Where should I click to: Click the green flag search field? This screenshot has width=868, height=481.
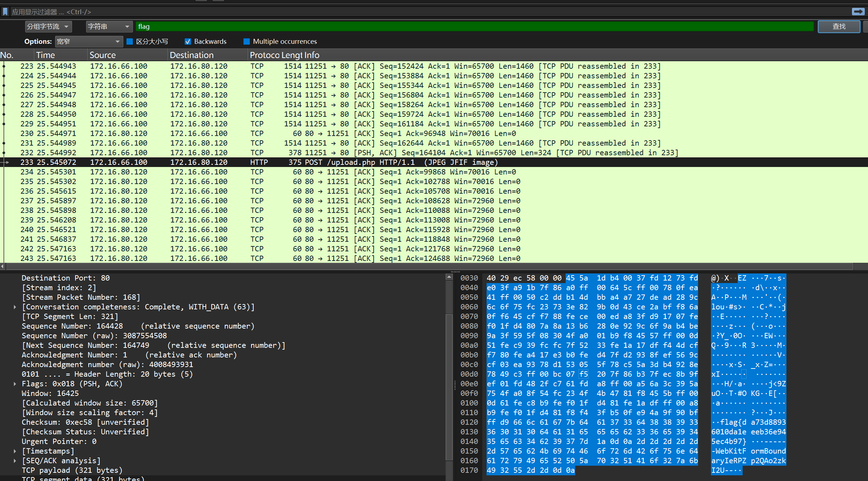[x=474, y=27]
